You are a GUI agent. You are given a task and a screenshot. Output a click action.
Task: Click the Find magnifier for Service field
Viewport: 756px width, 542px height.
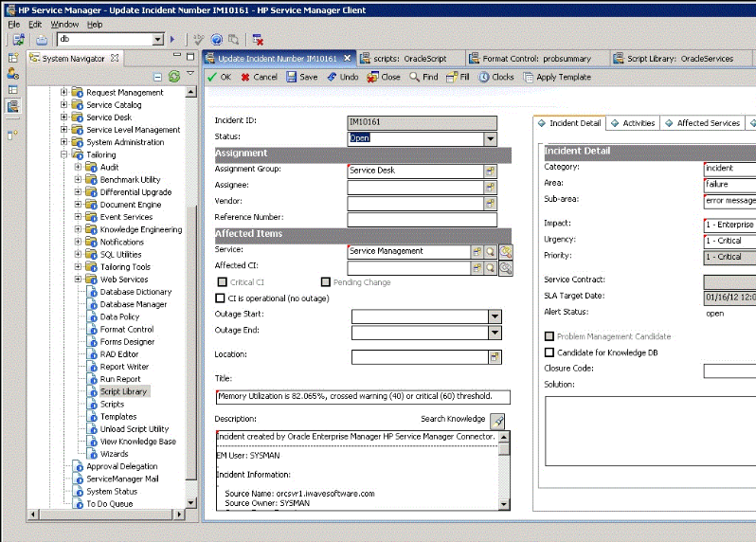490,252
